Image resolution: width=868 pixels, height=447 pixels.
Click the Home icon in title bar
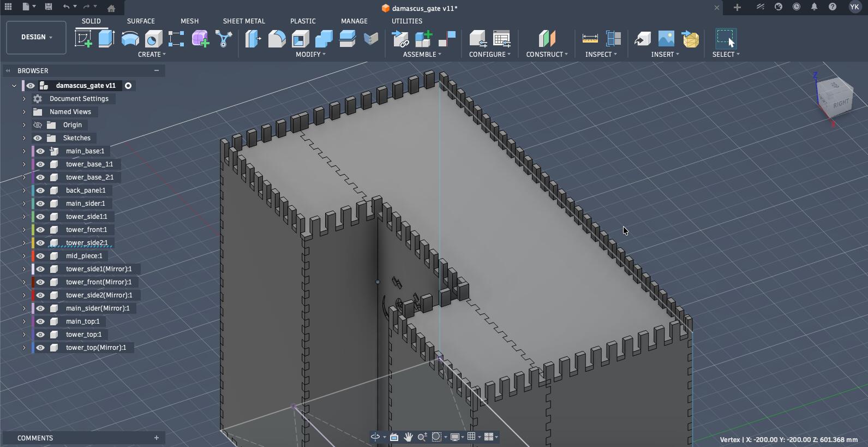[111, 8]
